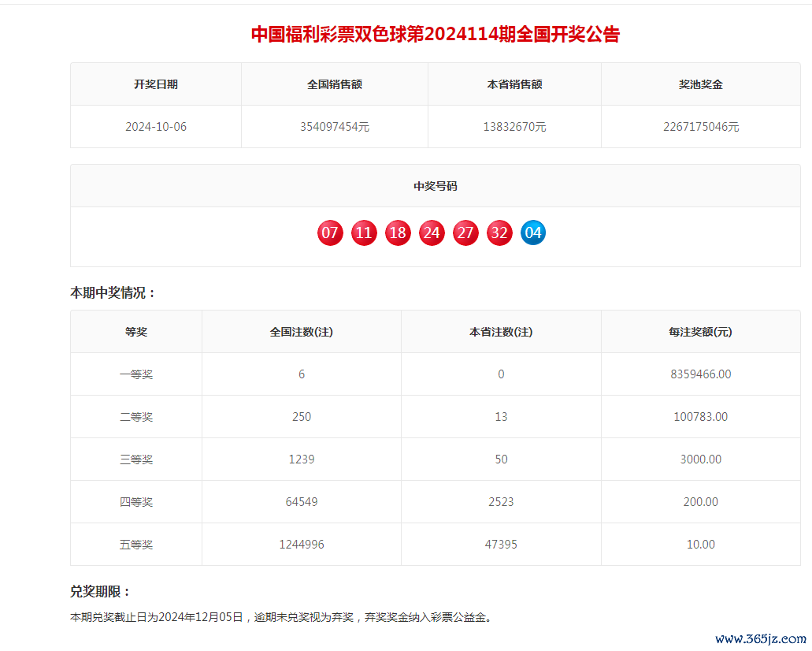Click the redemption deadline sentence mentioning 2024年12月05日
This screenshot has width=812, height=651.
(x=281, y=617)
